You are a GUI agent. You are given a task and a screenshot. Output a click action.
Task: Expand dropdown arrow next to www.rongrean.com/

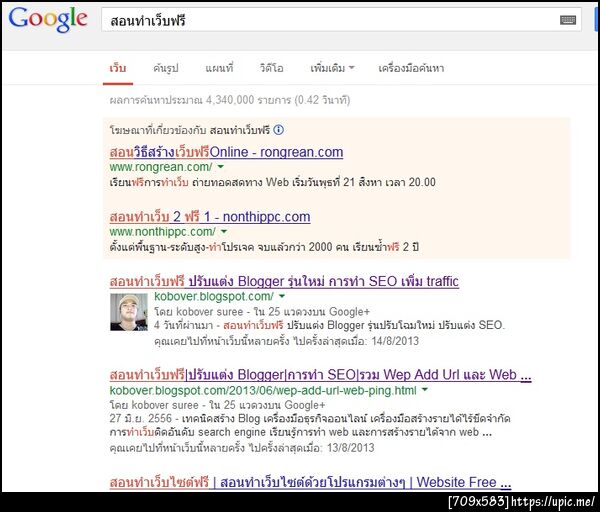tap(221, 167)
